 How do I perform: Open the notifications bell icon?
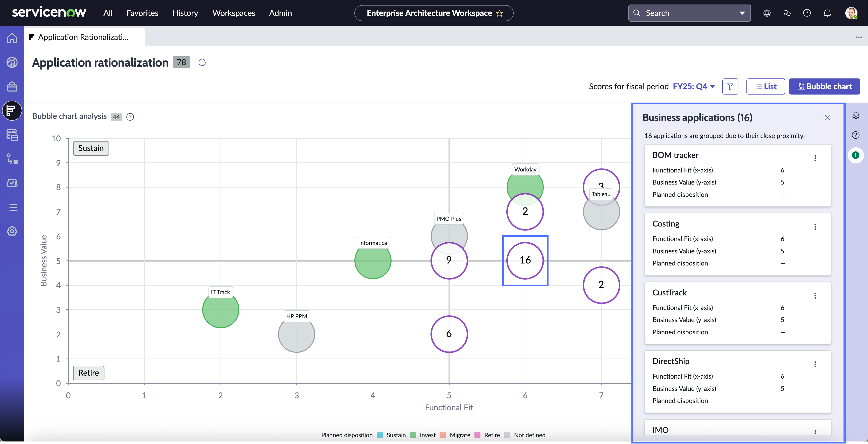[827, 13]
